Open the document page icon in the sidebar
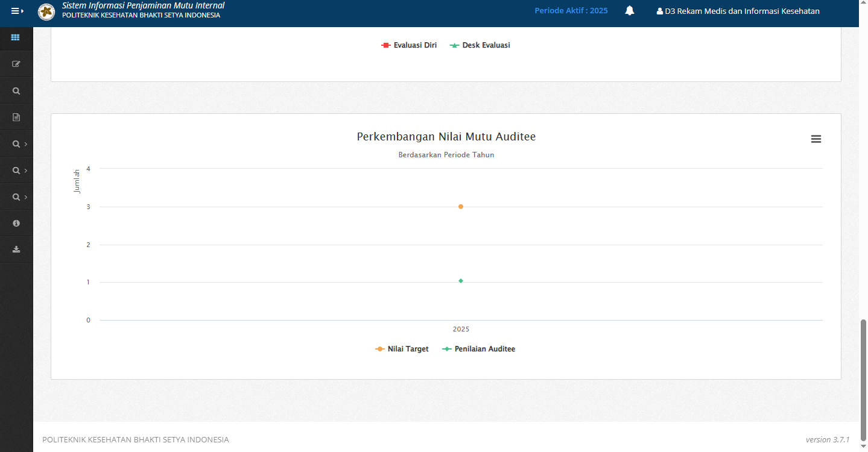This screenshot has height=452, width=868. tap(16, 118)
